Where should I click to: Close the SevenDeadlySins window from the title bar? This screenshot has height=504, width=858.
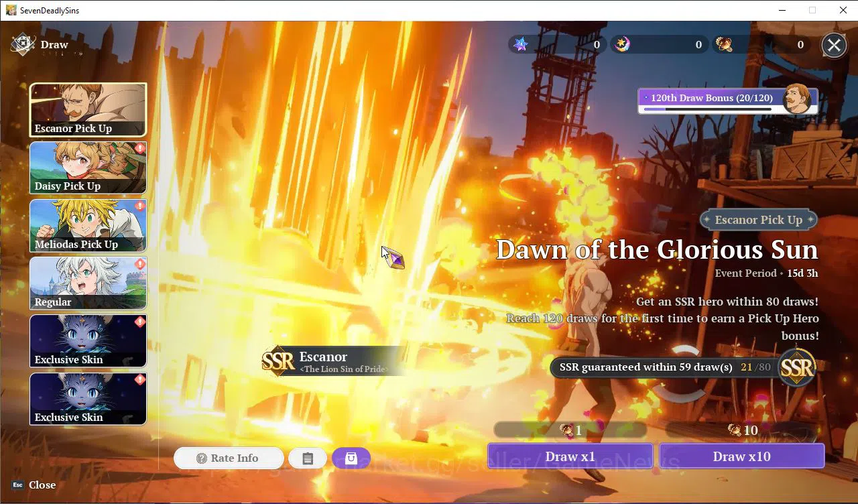pos(843,10)
